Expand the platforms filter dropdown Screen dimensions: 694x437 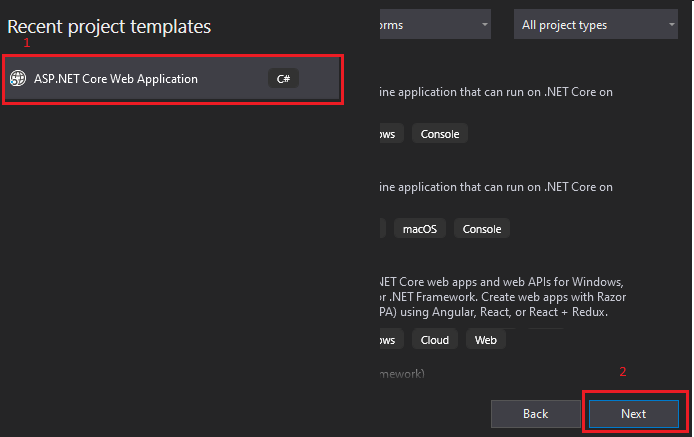(435, 25)
